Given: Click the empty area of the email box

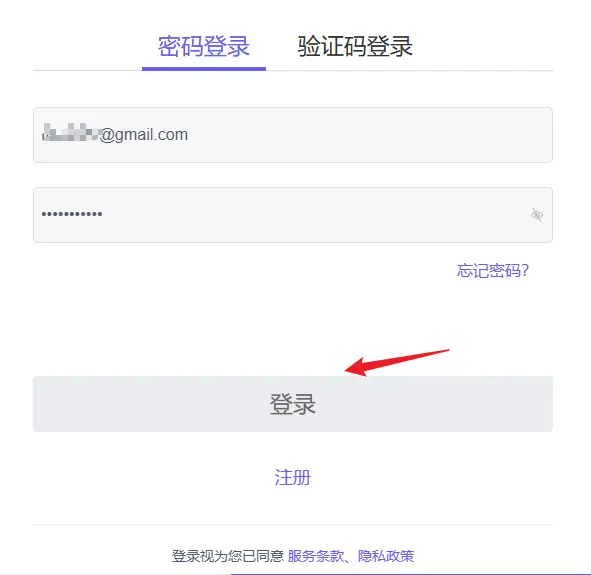Looking at the screenshot, I should click(369, 135).
